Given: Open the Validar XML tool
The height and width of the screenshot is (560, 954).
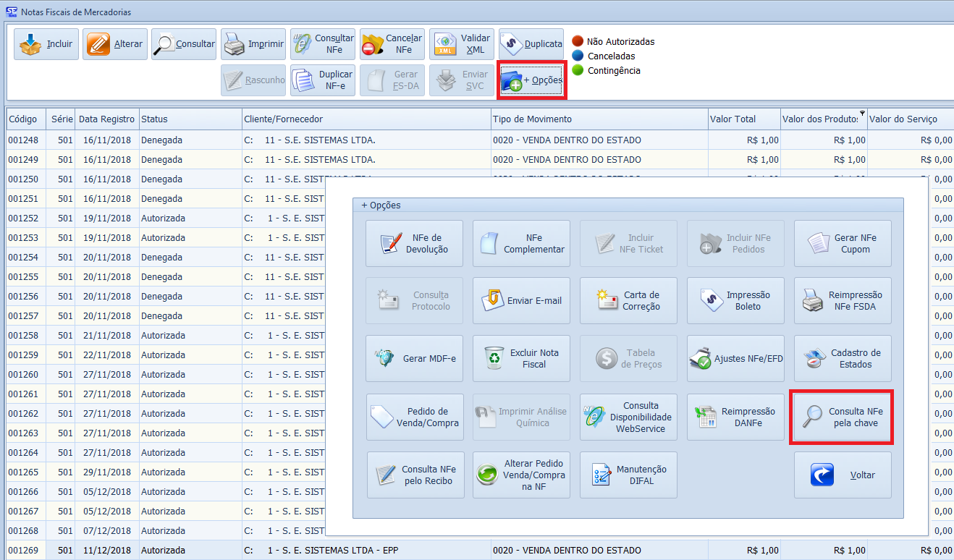Looking at the screenshot, I should (461, 44).
